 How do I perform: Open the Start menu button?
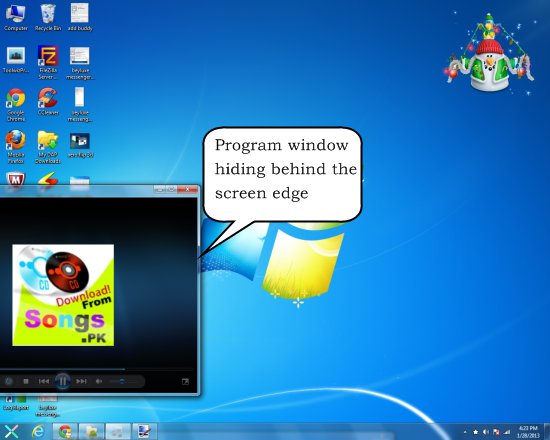11,431
